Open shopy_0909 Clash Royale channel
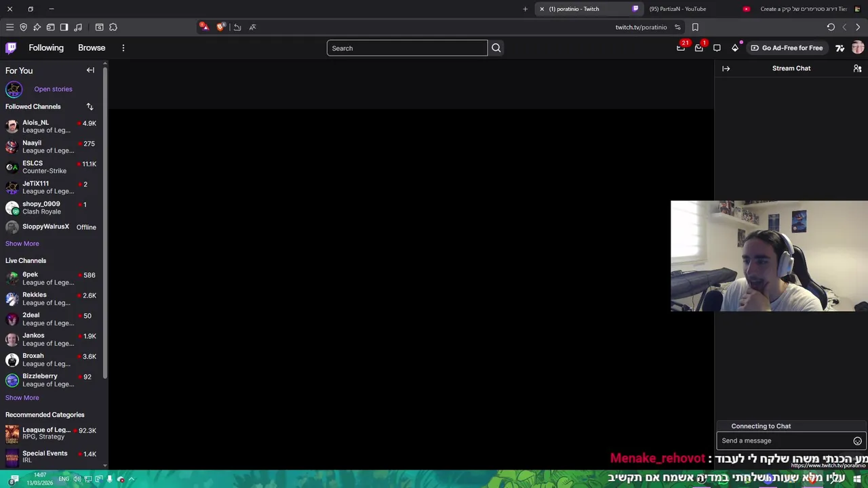 (52, 207)
